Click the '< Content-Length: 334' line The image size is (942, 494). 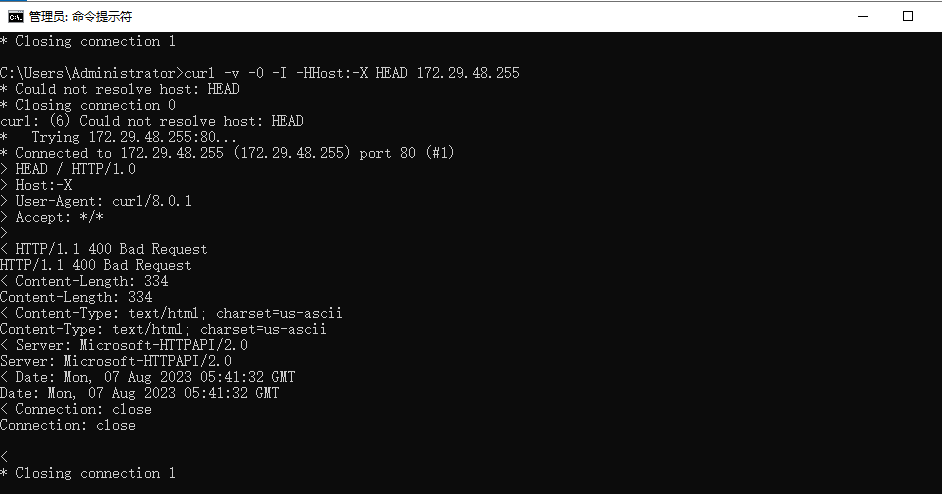84,281
